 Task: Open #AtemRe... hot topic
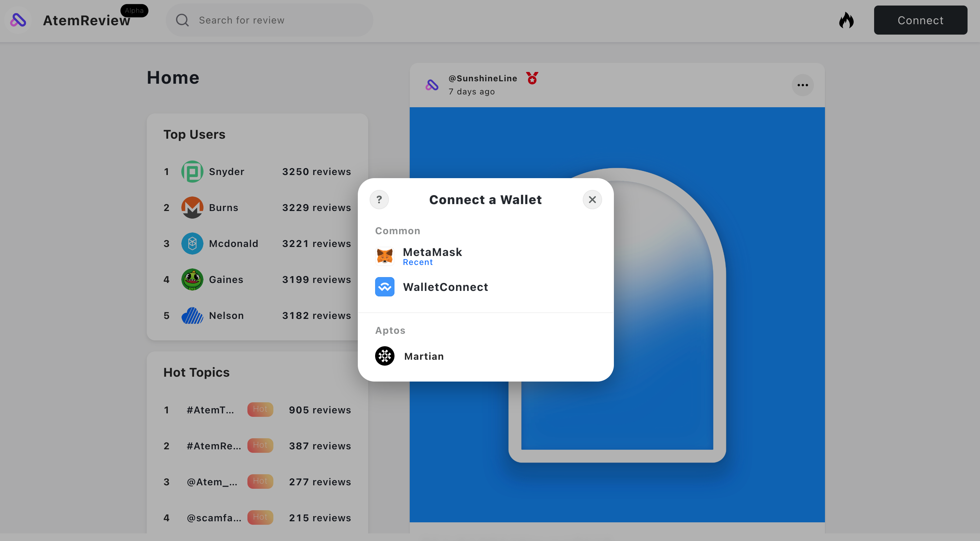(214, 446)
